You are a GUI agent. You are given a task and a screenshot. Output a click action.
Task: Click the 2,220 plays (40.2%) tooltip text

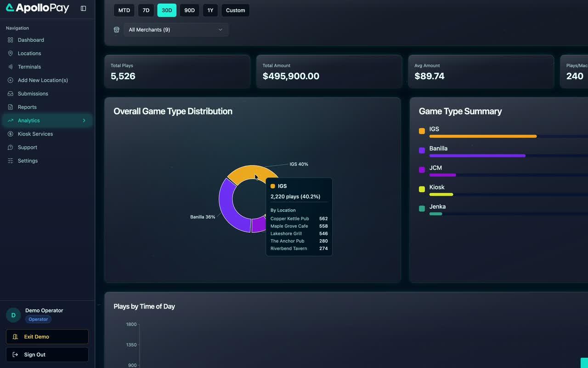coord(295,196)
